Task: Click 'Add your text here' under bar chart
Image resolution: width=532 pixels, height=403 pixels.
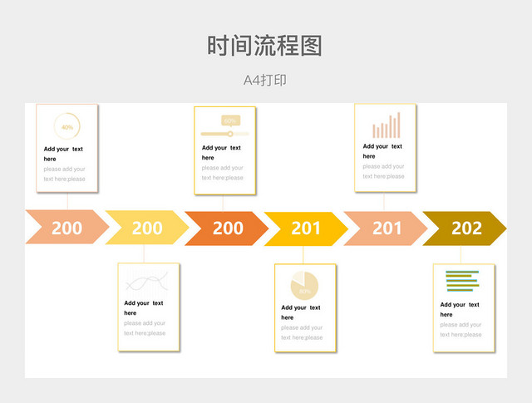Action: pyautogui.click(x=382, y=151)
